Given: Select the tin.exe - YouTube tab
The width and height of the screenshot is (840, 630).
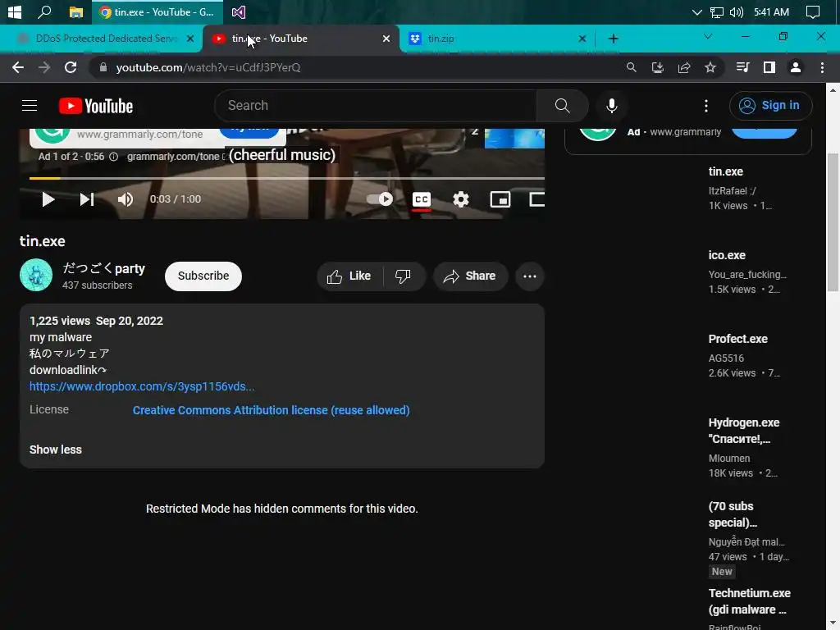Looking at the screenshot, I should click(300, 39).
